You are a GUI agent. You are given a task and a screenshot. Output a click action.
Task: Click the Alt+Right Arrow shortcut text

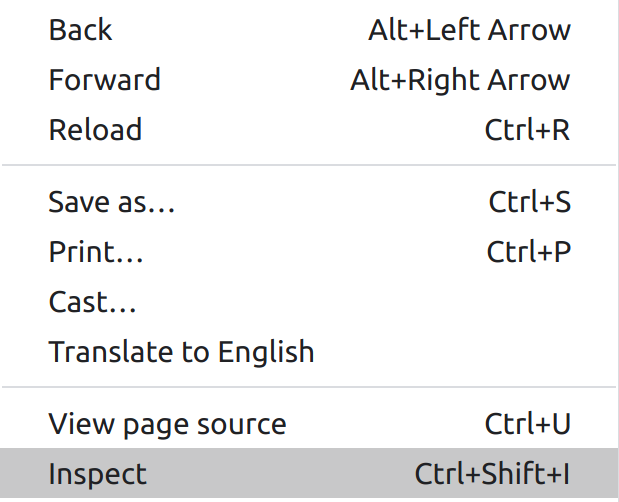point(460,80)
